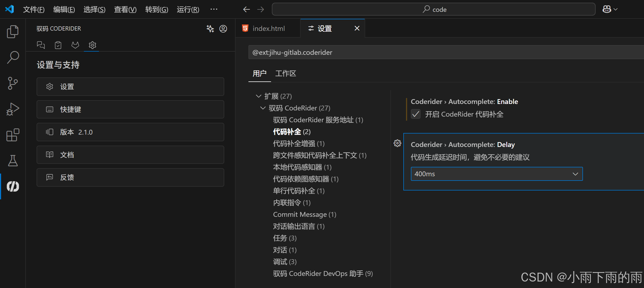This screenshot has width=644, height=288.
Task: Select 驭码 CoderRider 服务地址 (1) in tree
Action: (318, 120)
